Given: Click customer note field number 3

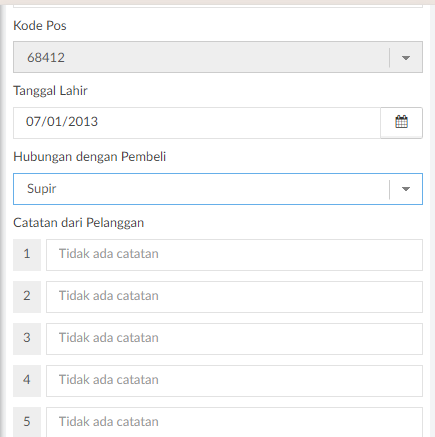Looking at the screenshot, I should [234, 339].
